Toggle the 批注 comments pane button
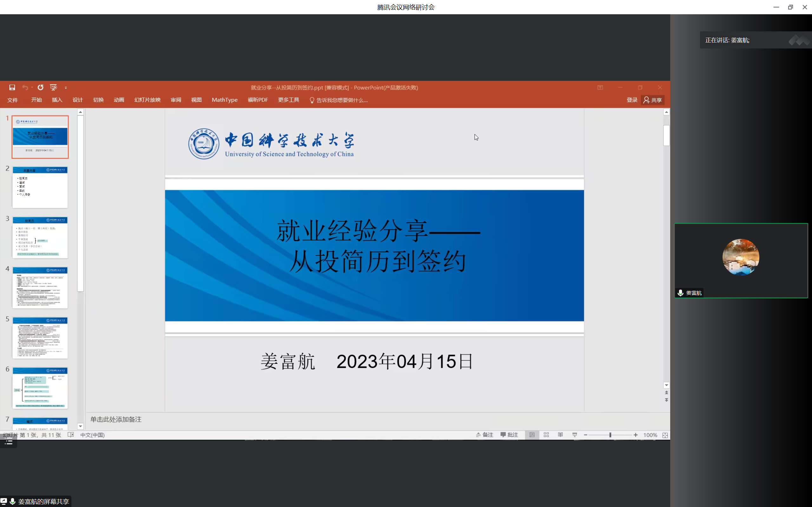812x507 pixels. click(x=509, y=435)
